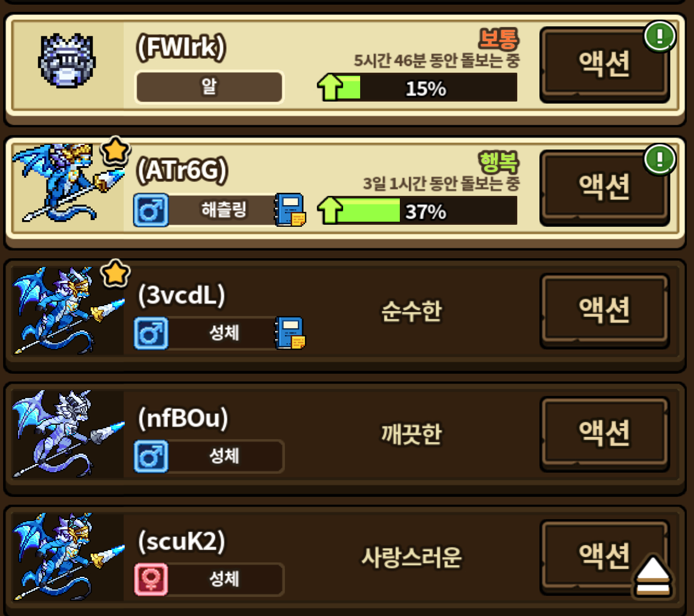Open 액션 for dragon FWIrk
Viewport: 694px width, 616px height.
pyautogui.click(x=604, y=64)
